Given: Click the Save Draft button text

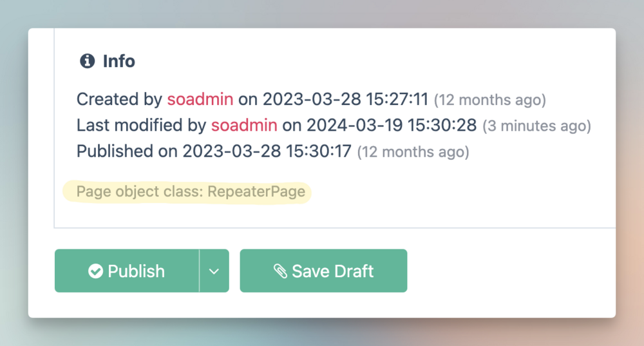Looking at the screenshot, I should [x=332, y=271].
